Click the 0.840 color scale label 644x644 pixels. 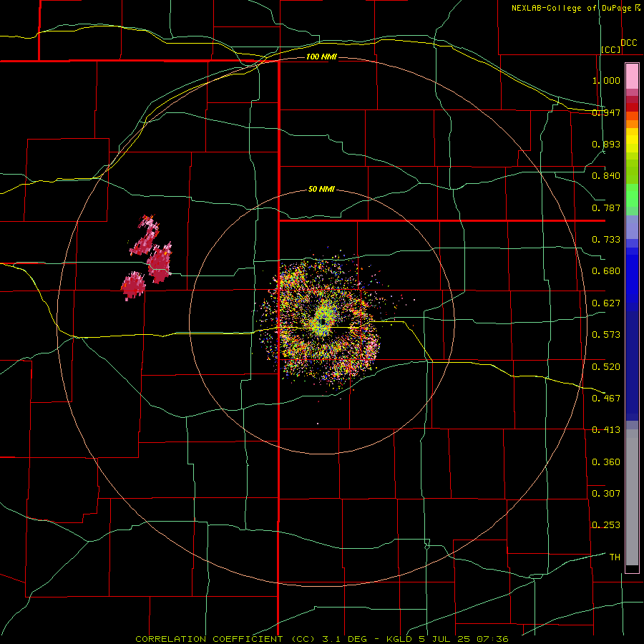click(x=606, y=176)
